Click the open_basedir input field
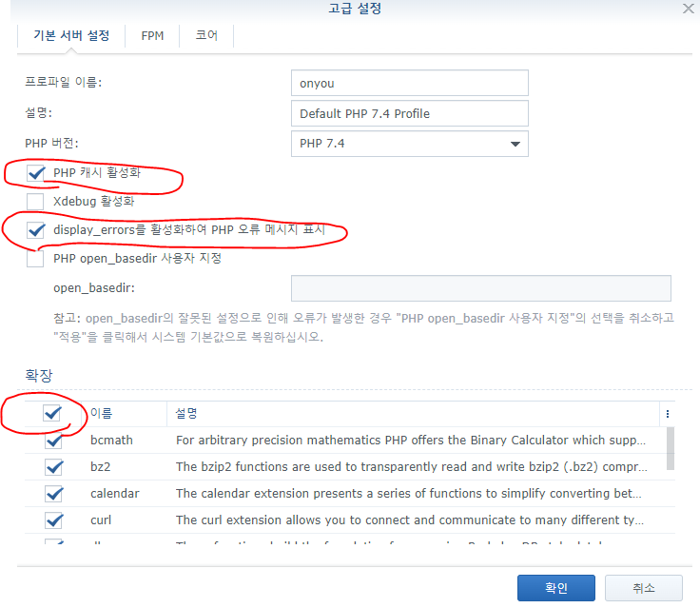 (x=481, y=288)
